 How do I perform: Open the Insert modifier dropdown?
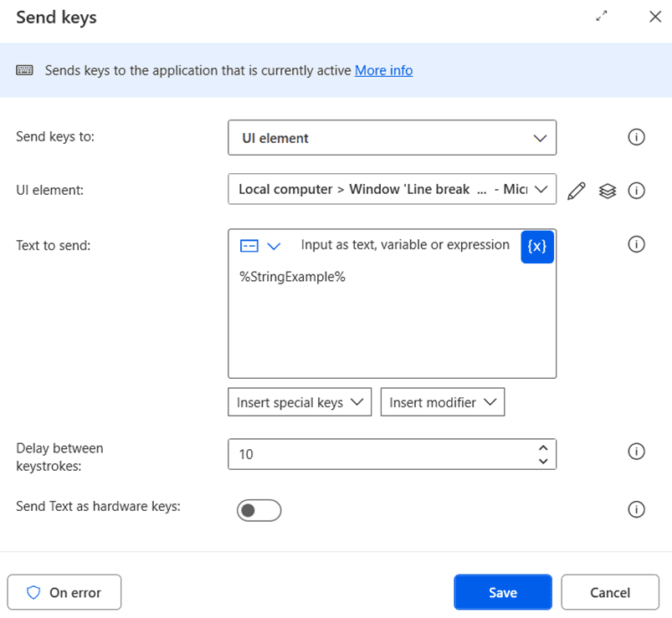[442, 402]
